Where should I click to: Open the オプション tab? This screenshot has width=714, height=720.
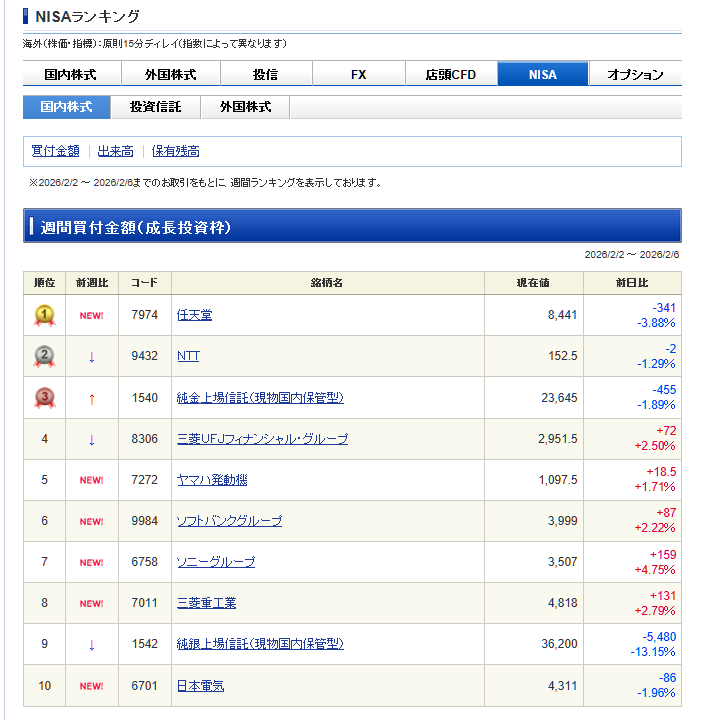(635, 74)
